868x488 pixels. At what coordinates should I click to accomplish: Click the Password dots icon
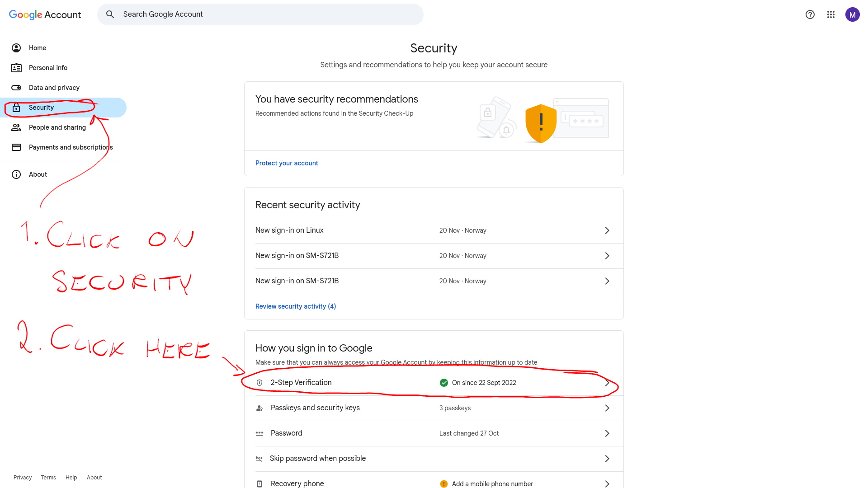259,433
